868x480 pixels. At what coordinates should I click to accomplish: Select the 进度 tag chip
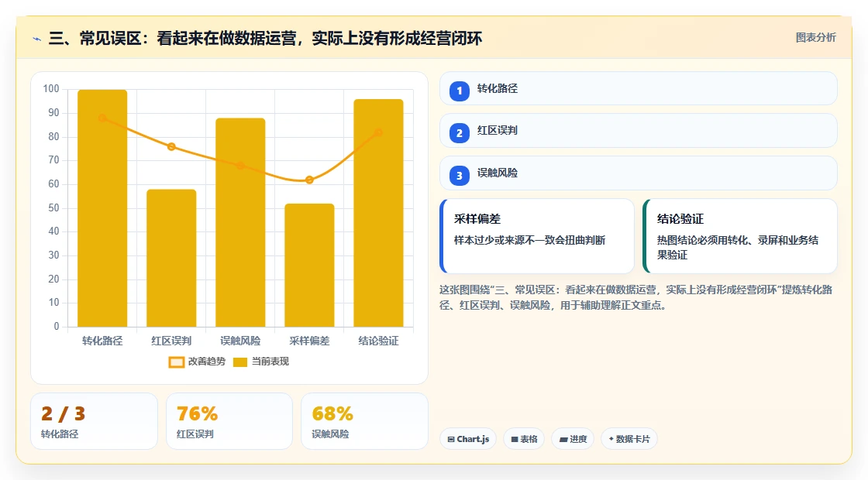[x=573, y=439]
